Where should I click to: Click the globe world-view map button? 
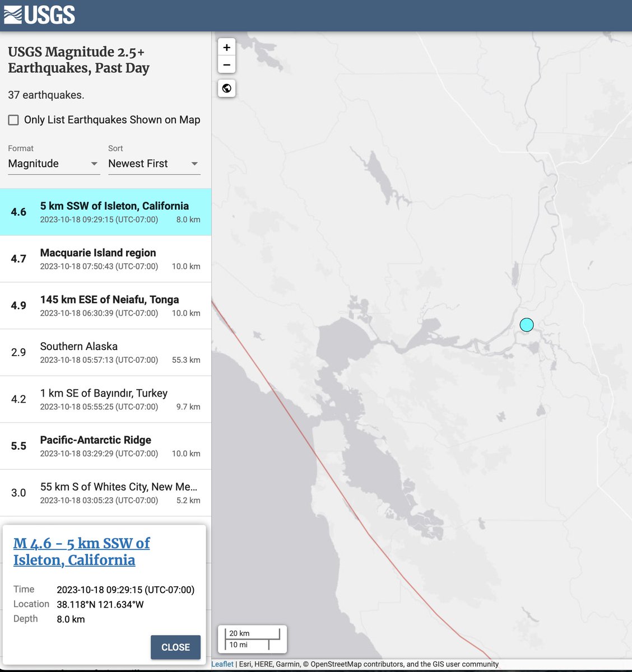(226, 88)
